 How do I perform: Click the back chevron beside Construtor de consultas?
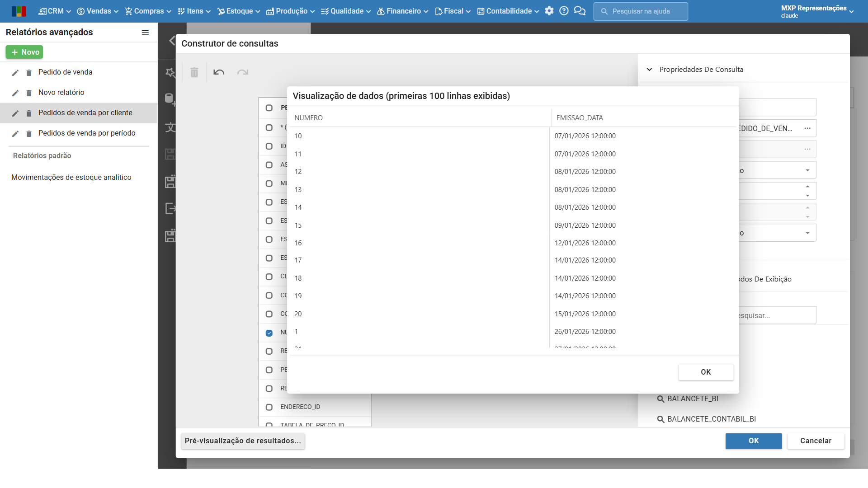click(x=172, y=41)
